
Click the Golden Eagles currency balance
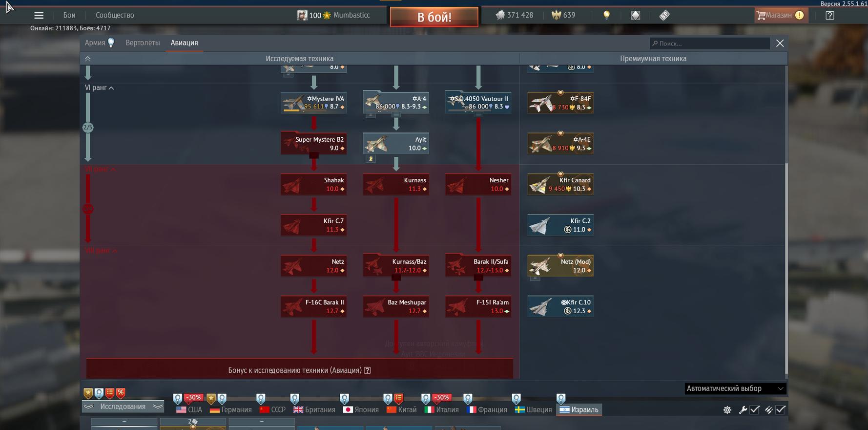(563, 15)
